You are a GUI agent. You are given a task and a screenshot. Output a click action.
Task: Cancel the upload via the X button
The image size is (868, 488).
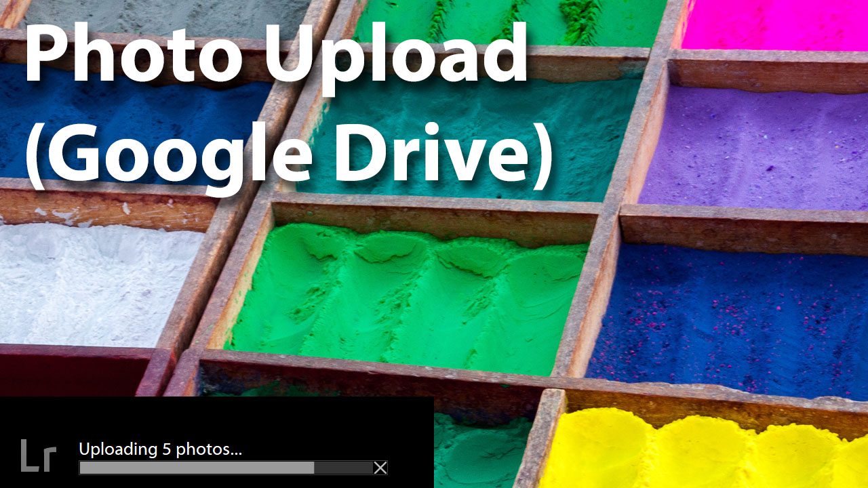pyautogui.click(x=380, y=468)
